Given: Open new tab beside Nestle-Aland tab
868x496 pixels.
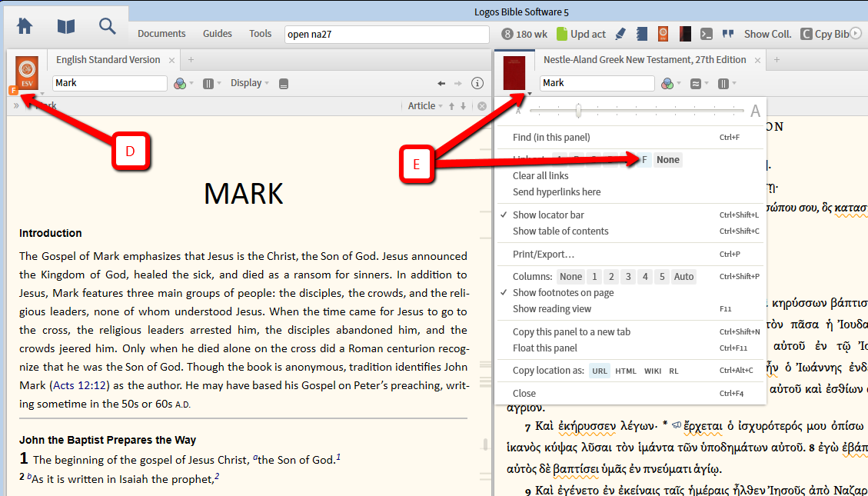Looking at the screenshot, I should point(777,60).
